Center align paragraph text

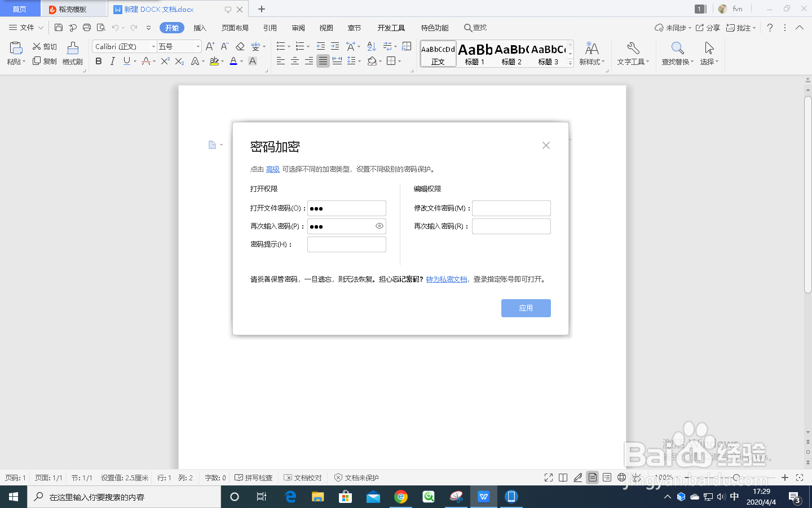click(295, 61)
